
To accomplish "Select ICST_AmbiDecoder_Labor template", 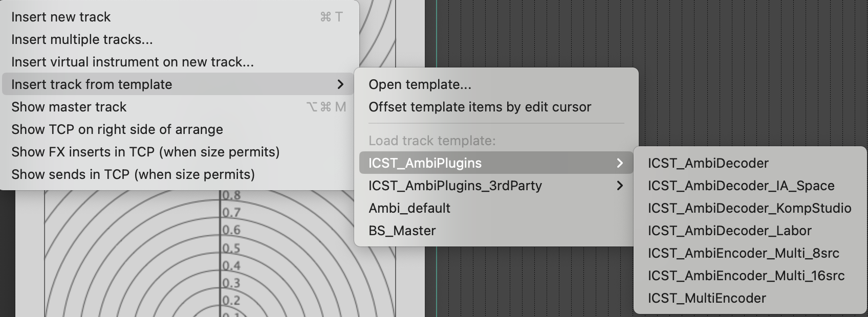I will coord(729,231).
